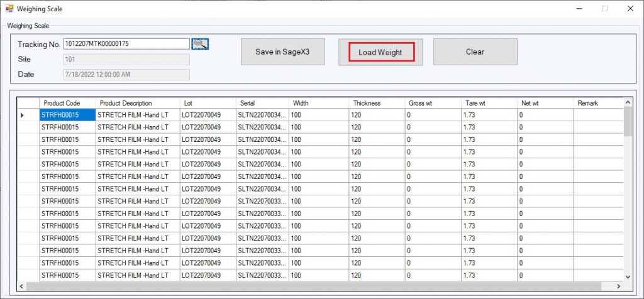Click the vertical scrollbar thumb of grid
Screen dimensions: 644x299
(x=628, y=121)
